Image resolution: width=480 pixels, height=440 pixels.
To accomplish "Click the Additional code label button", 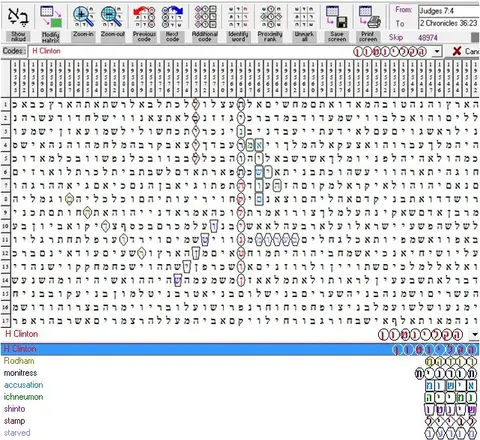I will point(205,37).
